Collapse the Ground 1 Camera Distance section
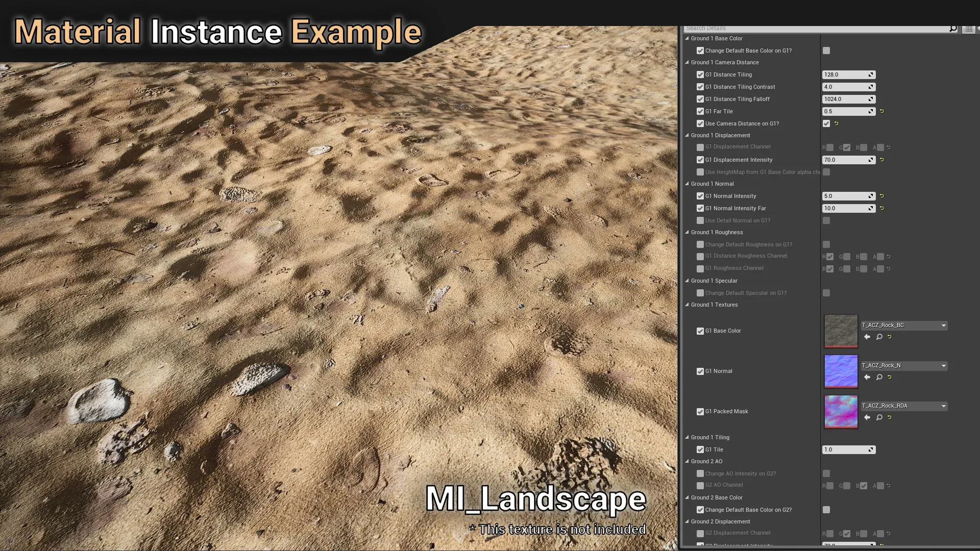 [687, 62]
